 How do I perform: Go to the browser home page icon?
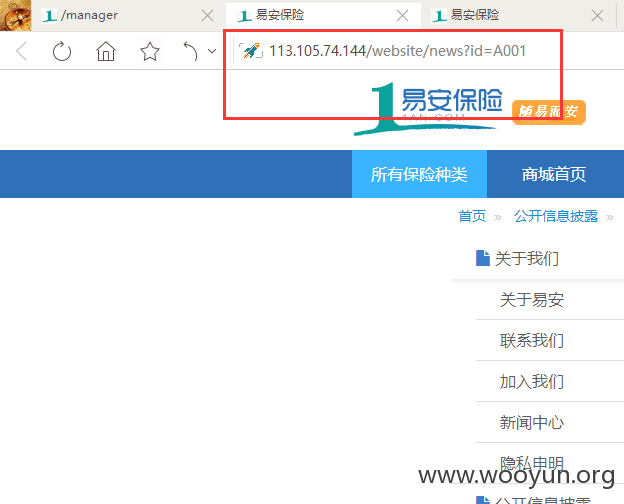click(x=106, y=51)
